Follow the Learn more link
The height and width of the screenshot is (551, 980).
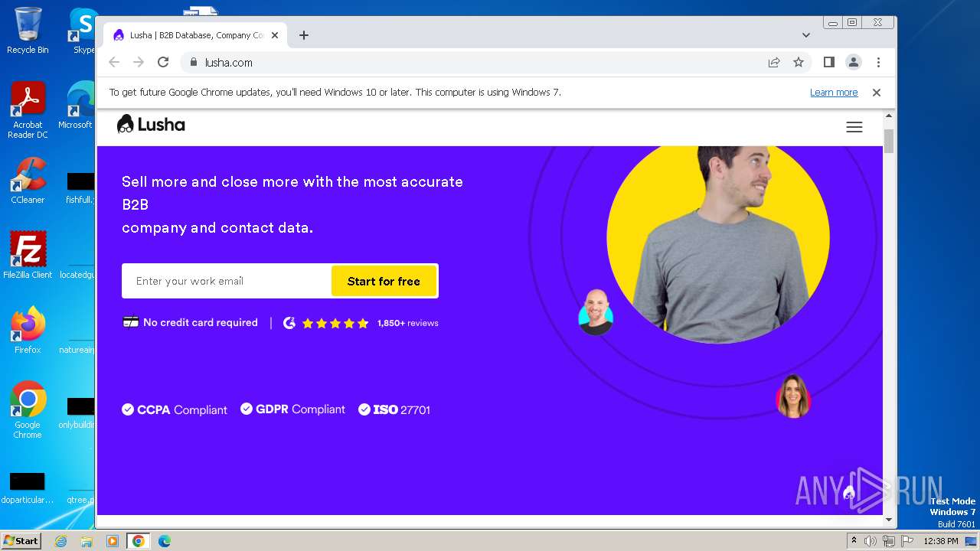(x=834, y=92)
